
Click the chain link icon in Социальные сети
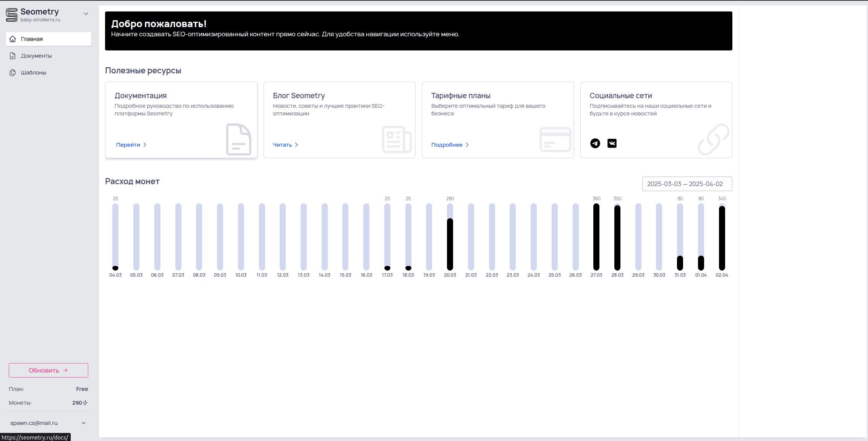click(x=713, y=139)
